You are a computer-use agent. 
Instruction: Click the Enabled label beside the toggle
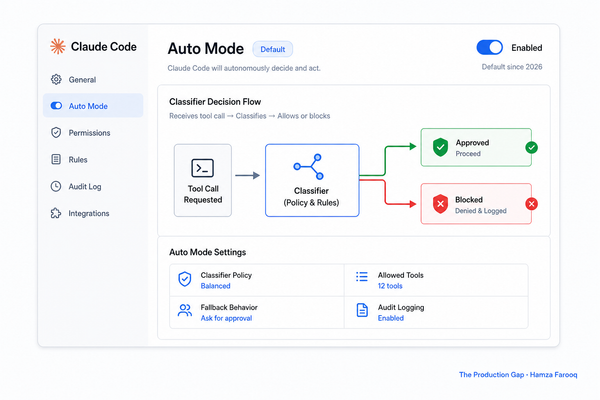(x=527, y=48)
